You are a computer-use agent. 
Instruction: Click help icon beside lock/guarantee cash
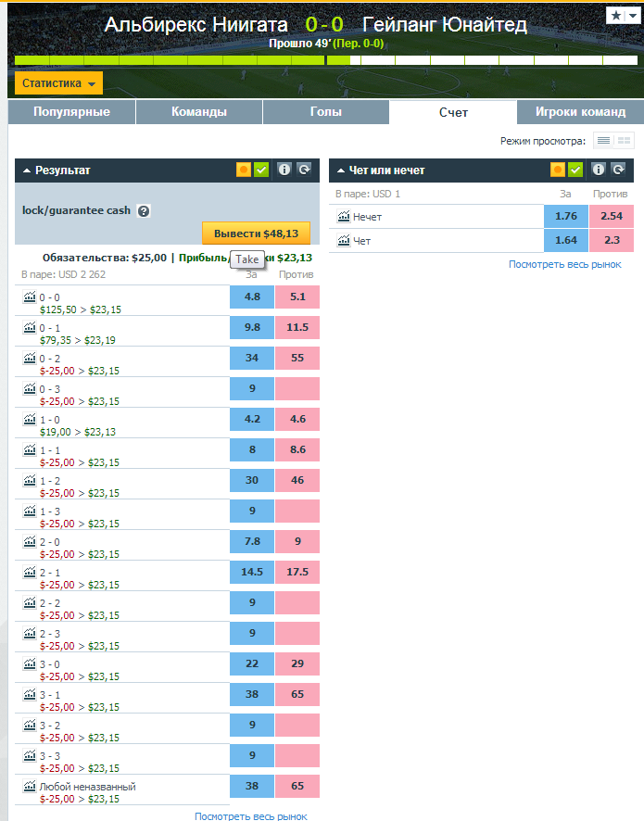(144, 211)
